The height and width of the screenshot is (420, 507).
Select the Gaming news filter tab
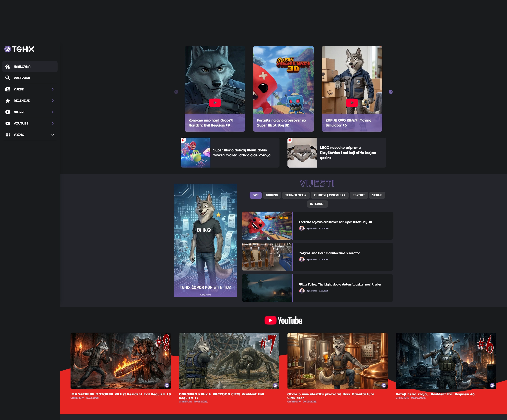[x=272, y=195]
